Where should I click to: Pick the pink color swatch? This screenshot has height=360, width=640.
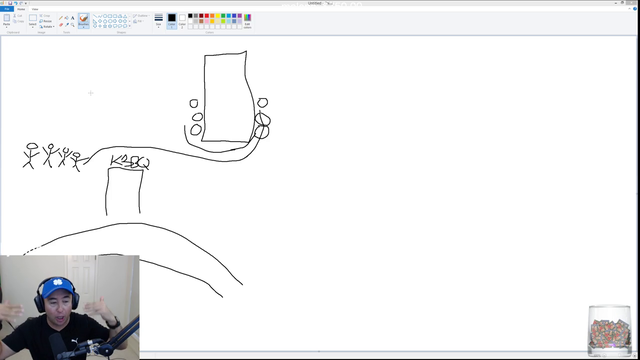[207, 21]
